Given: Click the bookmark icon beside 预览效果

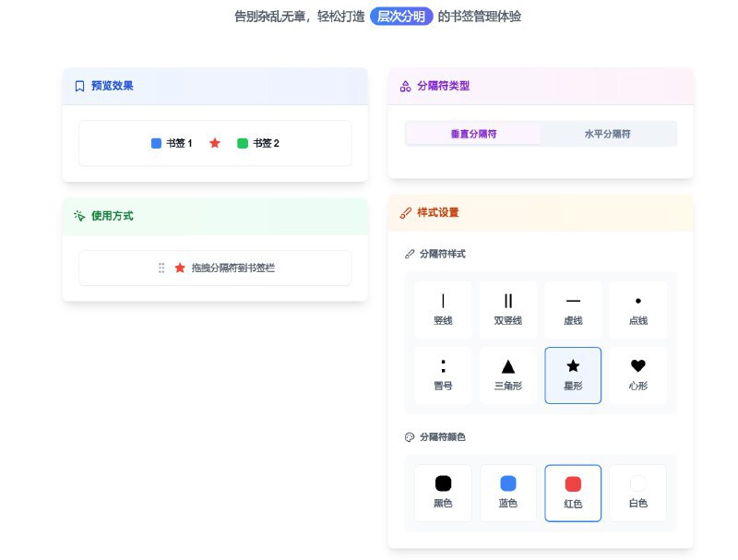Looking at the screenshot, I should tap(78, 86).
